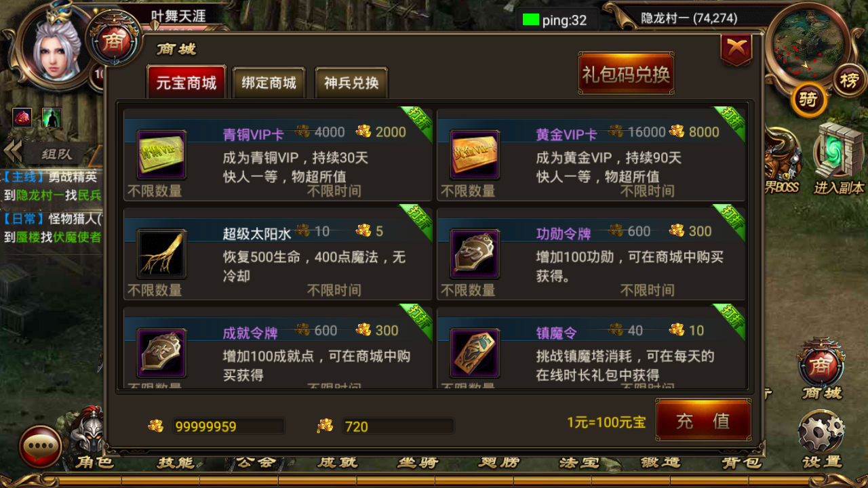Image resolution: width=868 pixels, height=488 pixels.
Task: Click the 礼包码兑换 button
Action: [626, 73]
